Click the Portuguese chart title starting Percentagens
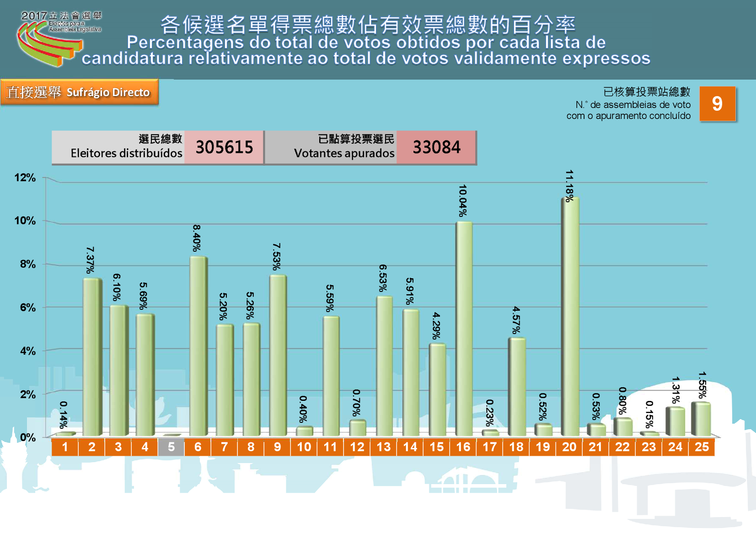This screenshot has width=756, height=534. coord(366,50)
